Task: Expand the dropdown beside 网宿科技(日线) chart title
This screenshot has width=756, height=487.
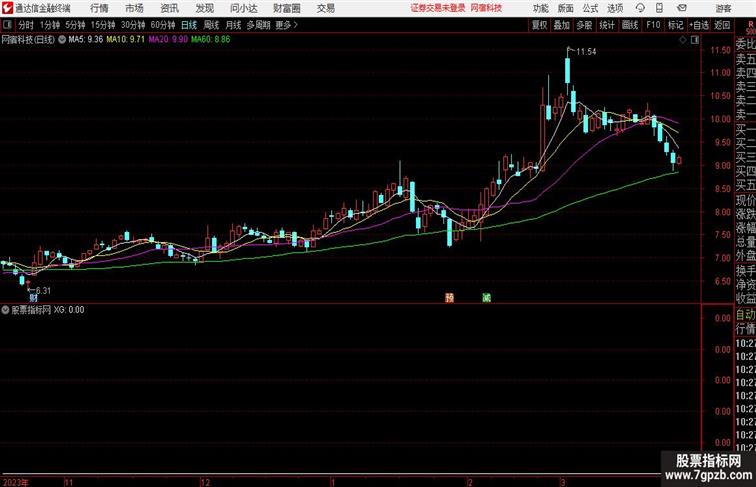Action: [62, 40]
